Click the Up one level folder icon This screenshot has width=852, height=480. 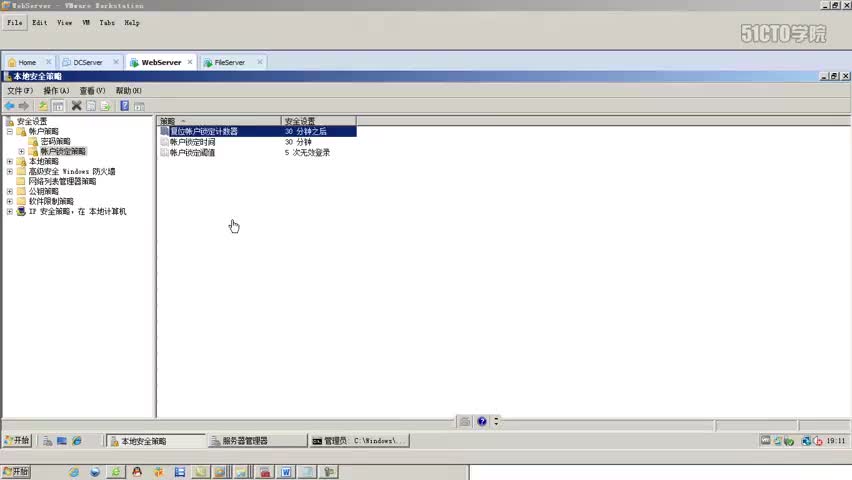click(43, 106)
